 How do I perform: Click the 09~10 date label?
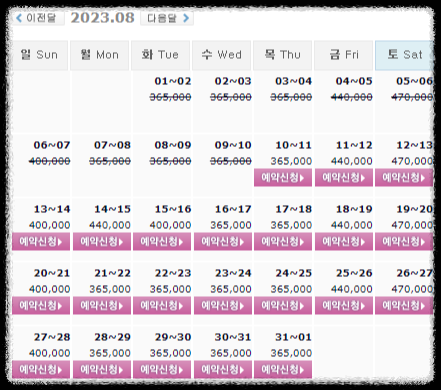(x=233, y=145)
